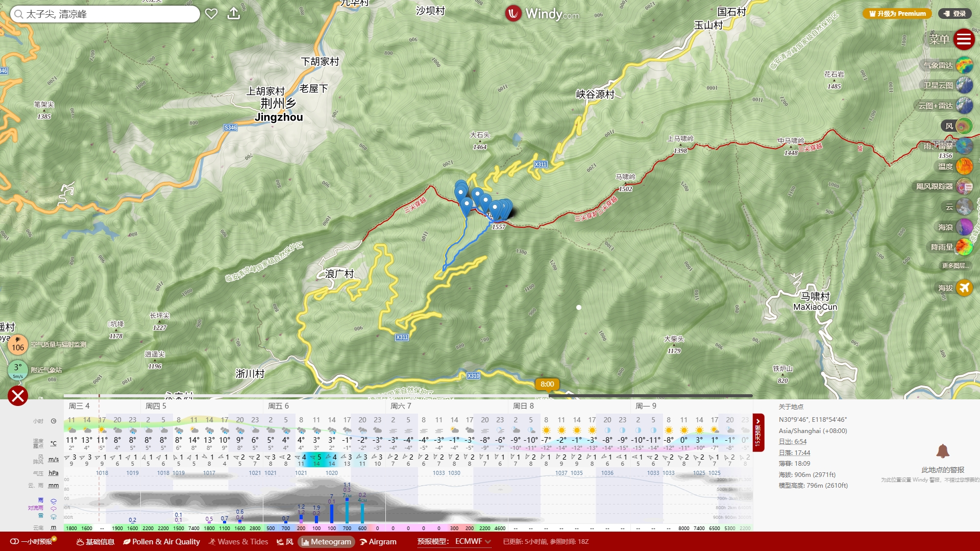Toggle temperature unit °C
This screenshot has height=551, width=980.
pos(53,443)
